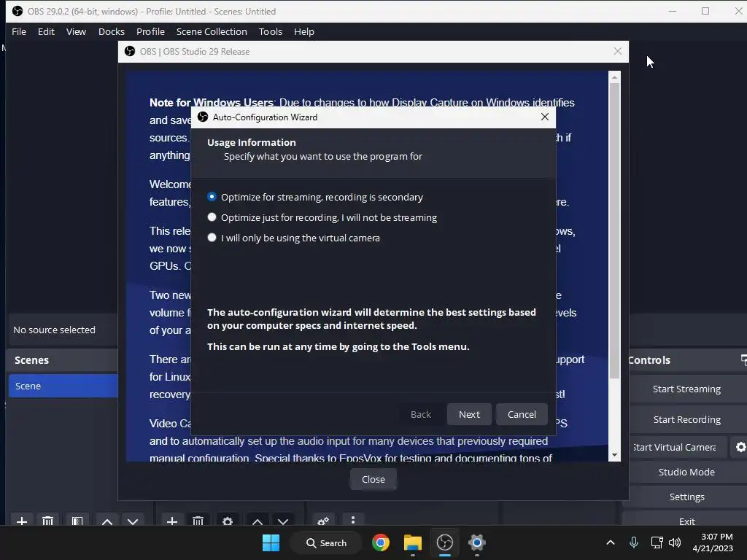
Task: Click Start Streaming in Controls
Action: point(686,389)
